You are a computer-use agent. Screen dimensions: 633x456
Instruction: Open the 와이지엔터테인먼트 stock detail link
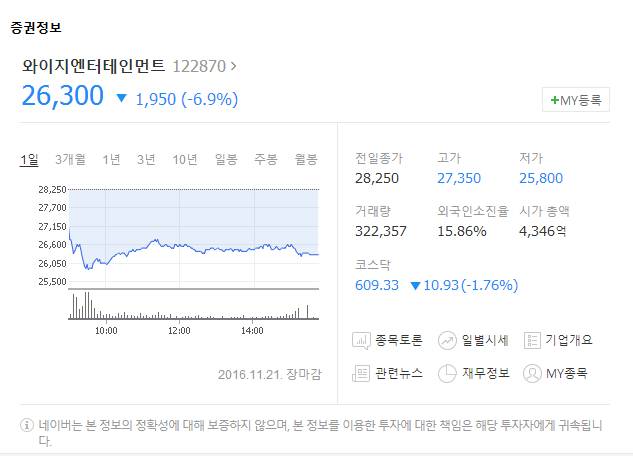[x=94, y=67]
